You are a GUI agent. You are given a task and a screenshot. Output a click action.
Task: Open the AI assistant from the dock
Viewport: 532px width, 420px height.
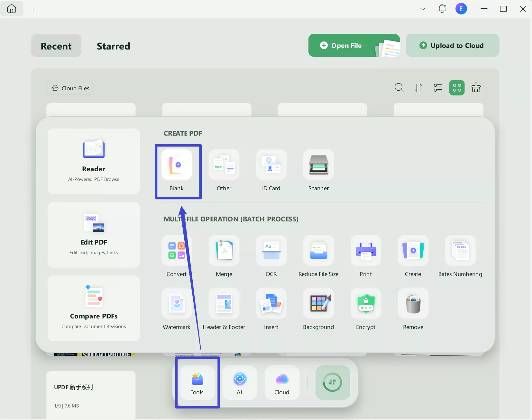coord(239,382)
